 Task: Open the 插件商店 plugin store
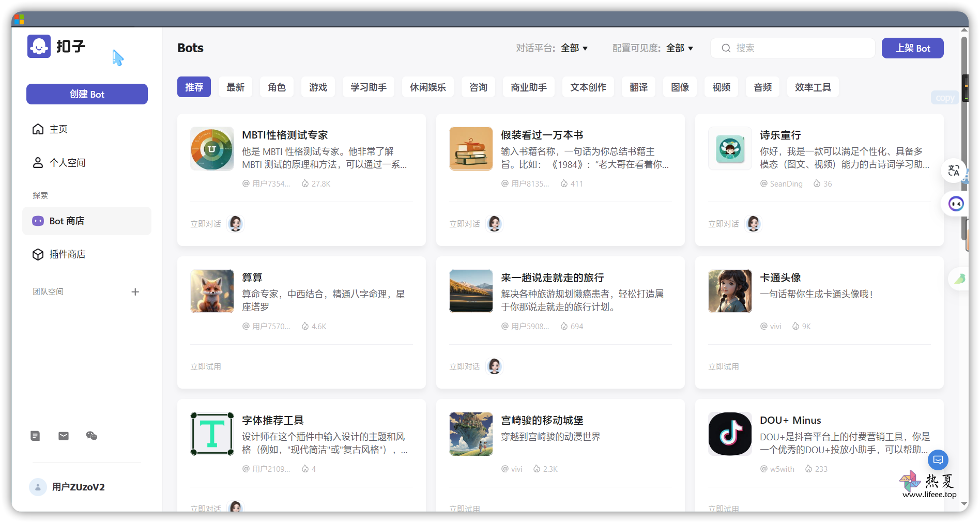coord(67,254)
